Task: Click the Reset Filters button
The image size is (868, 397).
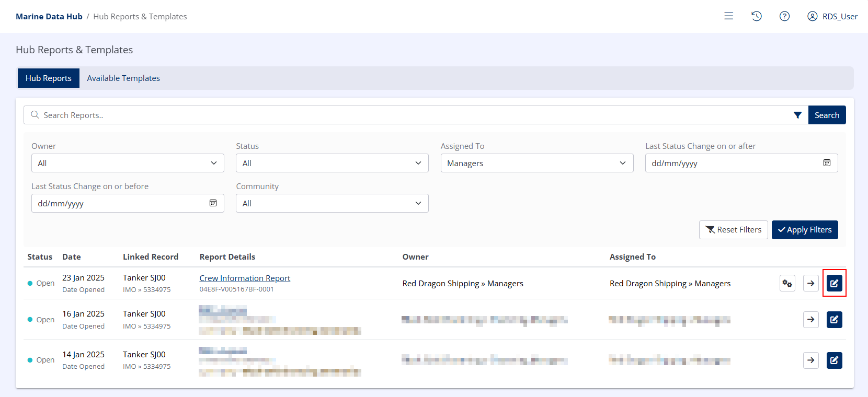Action: coord(733,230)
